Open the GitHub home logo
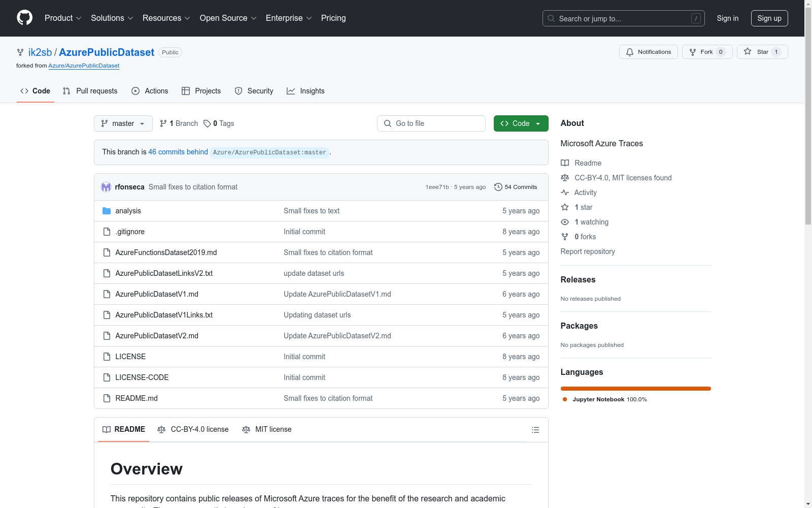This screenshot has width=812, height=508. click(x=24, y=18)
